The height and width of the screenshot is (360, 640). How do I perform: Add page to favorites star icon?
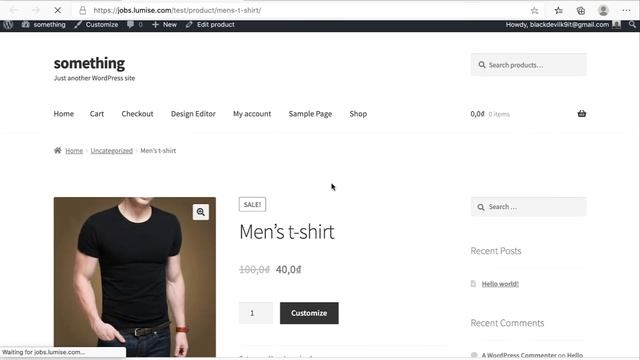tap(534, 11)
